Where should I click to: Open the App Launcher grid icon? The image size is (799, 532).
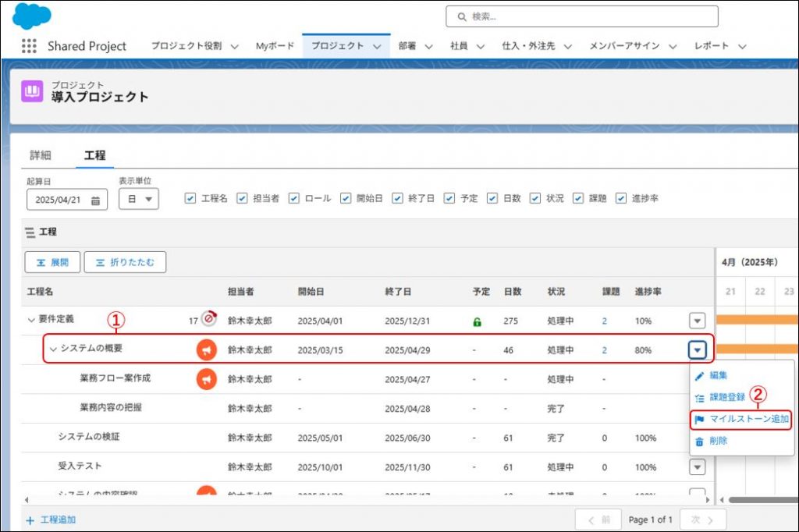point(29,46)
